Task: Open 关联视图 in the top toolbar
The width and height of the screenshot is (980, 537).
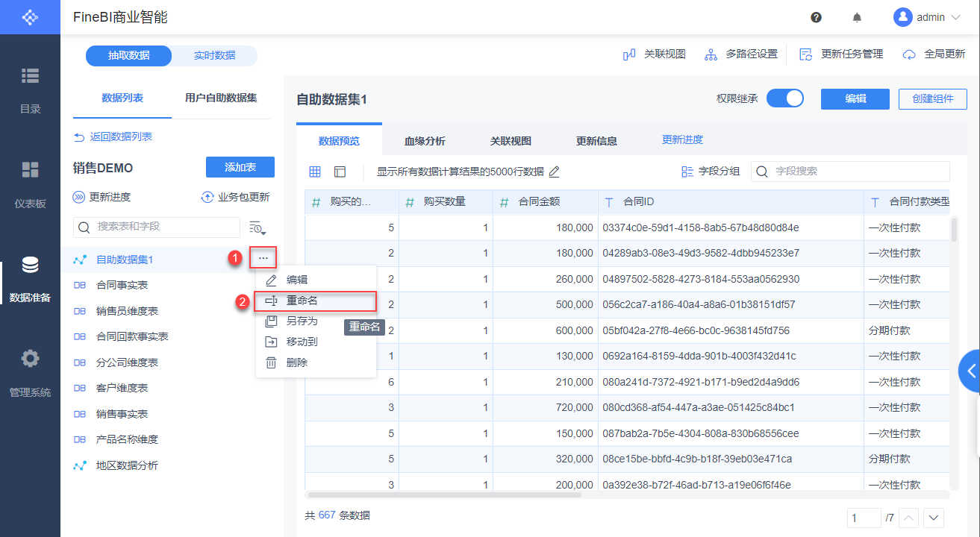Action: [x=654, y=54]
